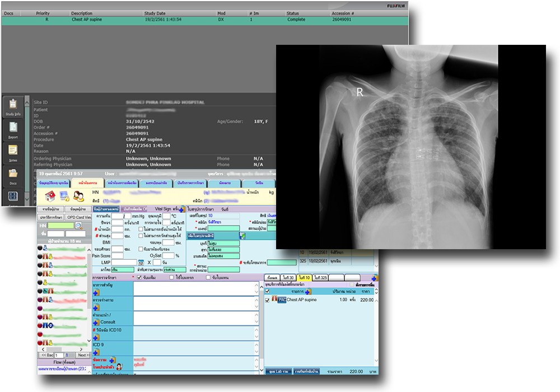Tick the รับยาห้องรับรอง checkbox

[x=141, y=249]
